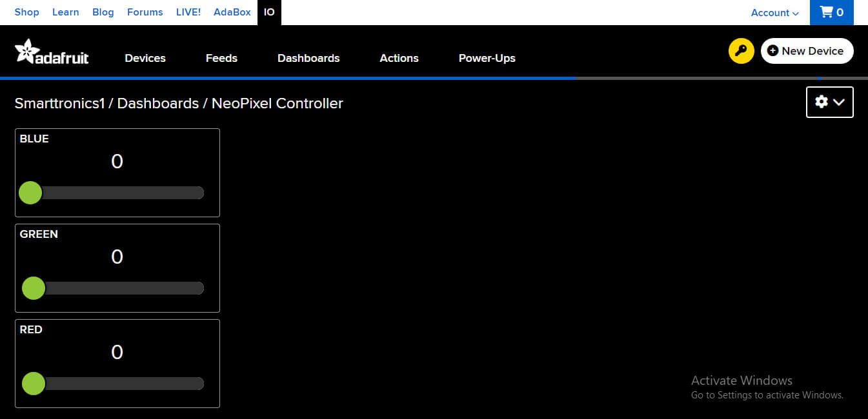This screenshot has width=868, height=419.
Task: Open the Feeds menu
Action: pos(221,58)
